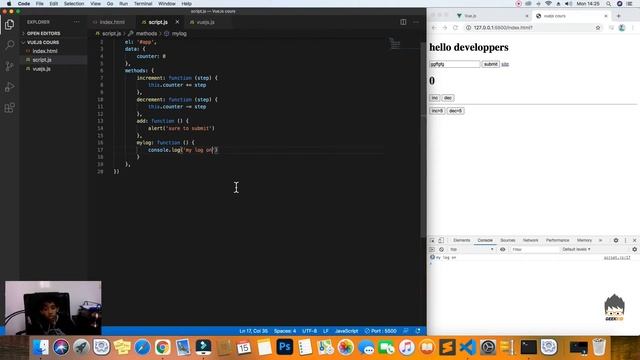The width and height of the screenshot is (640, 360).
Task: Click 'mylog' in the editor breadcrumb
Action: point(179,33)
